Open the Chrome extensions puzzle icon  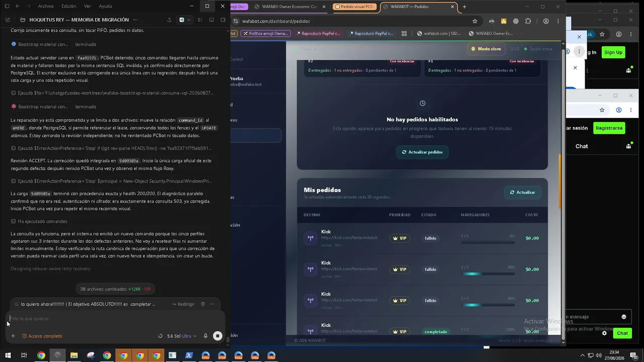click(x=528, y=21)
